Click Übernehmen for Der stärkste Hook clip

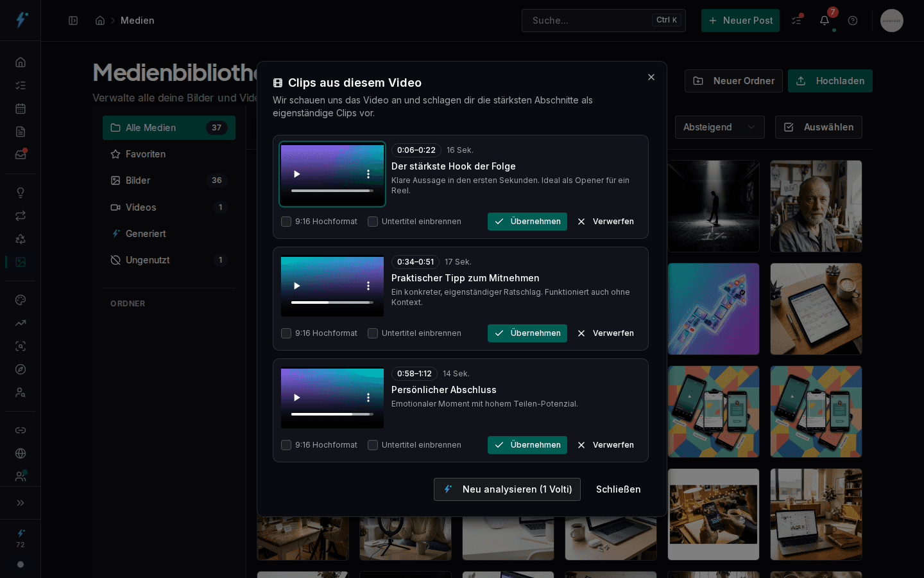(527, 222)
